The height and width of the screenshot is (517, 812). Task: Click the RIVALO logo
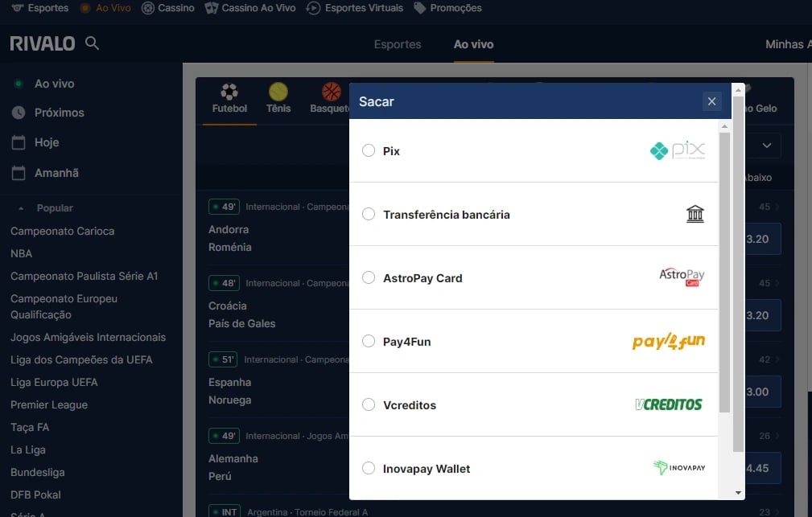click(43, 43)
